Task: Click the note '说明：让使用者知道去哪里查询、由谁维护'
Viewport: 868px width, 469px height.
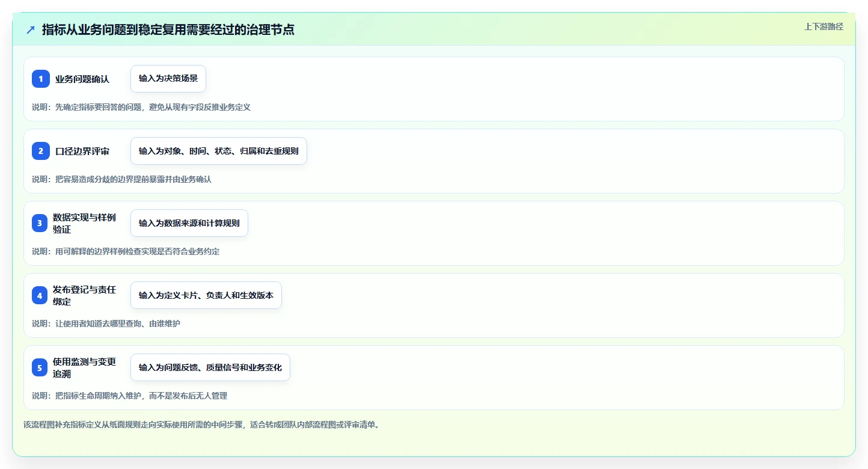Action: (x=106, y=323)
